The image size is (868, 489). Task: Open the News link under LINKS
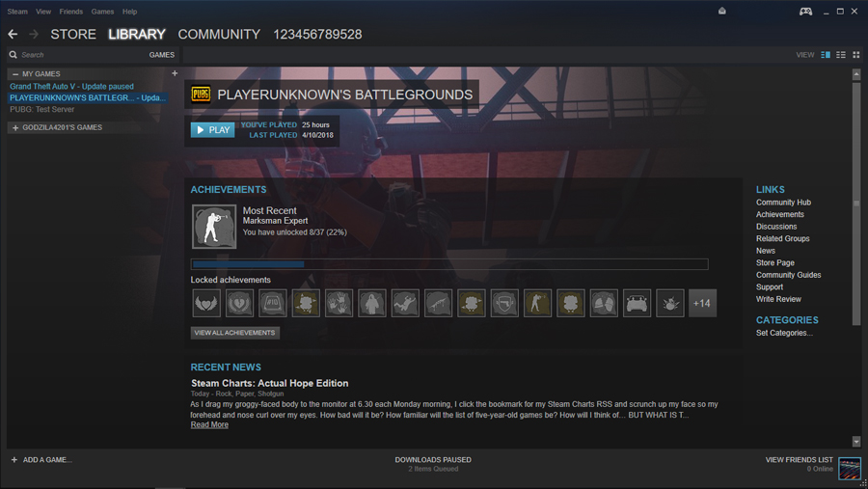point(766,251)
